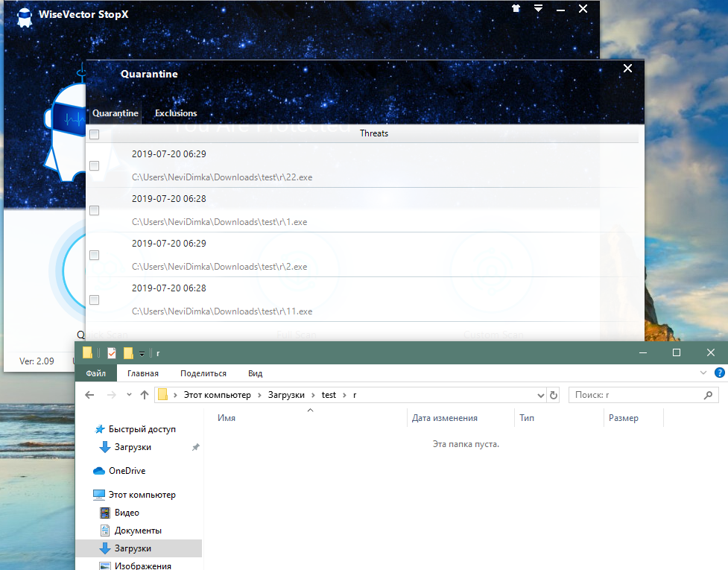Check the box for 1.exe threat
This screenshot has height=570, width=728.
point(94,211)
